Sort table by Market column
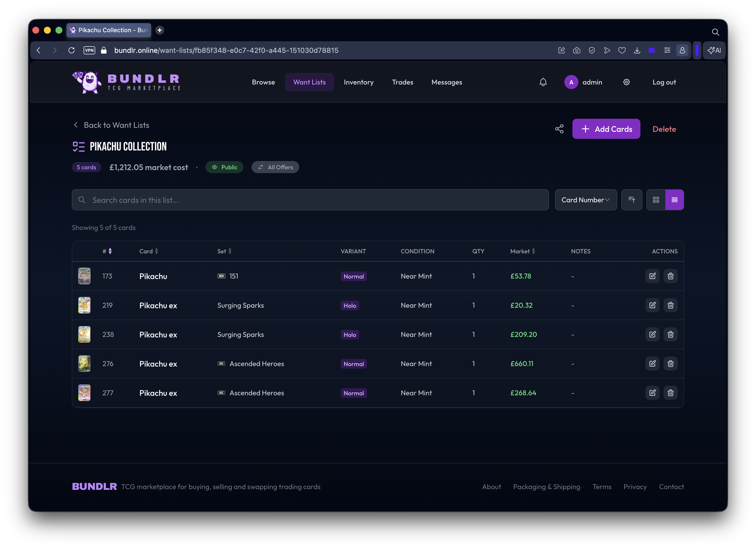The width and height of the screenshot is (756, 549). point(523,251)
